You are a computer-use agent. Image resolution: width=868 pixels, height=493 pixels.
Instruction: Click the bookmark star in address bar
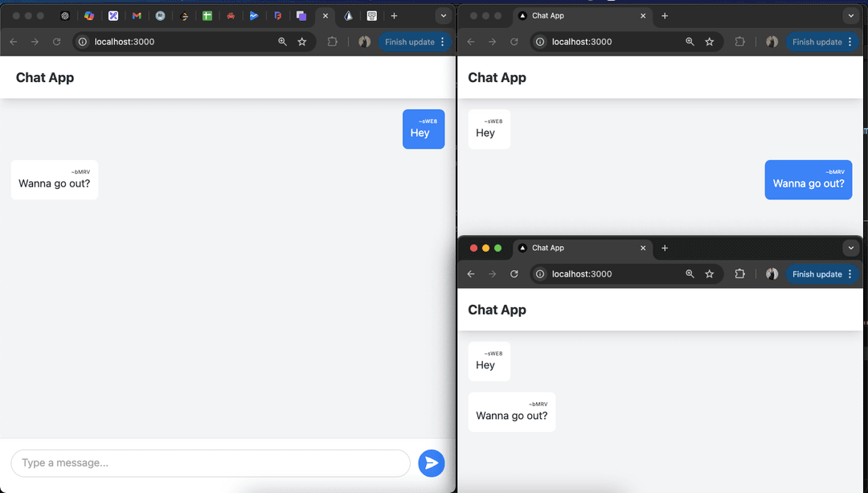(302, 41)
